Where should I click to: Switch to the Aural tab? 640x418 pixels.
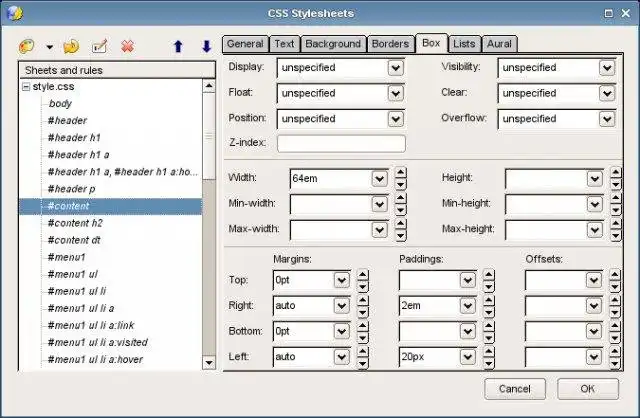click(x=498, y=44)
